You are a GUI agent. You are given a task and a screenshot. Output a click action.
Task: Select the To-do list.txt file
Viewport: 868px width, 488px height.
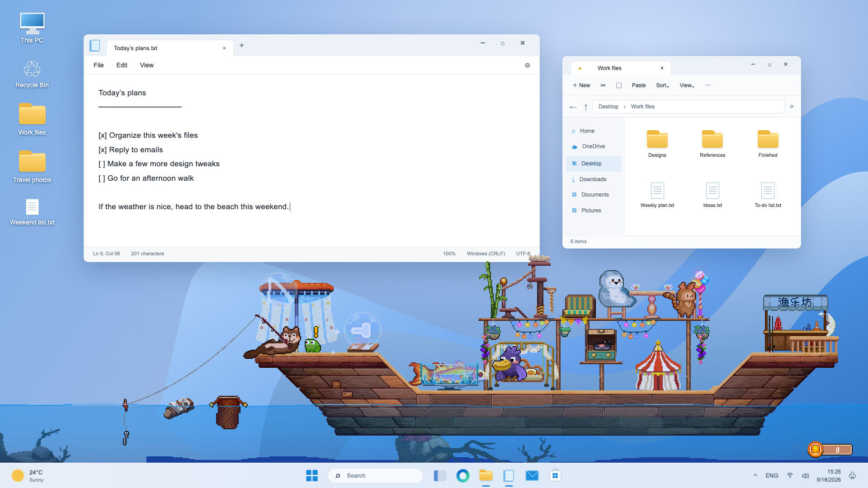pos(768,195)
